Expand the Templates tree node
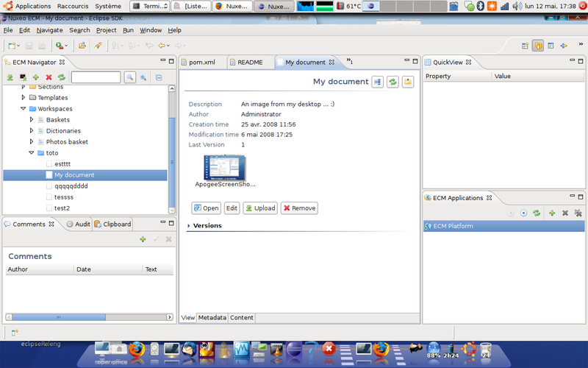588x368 pixels. coord(24,98)
